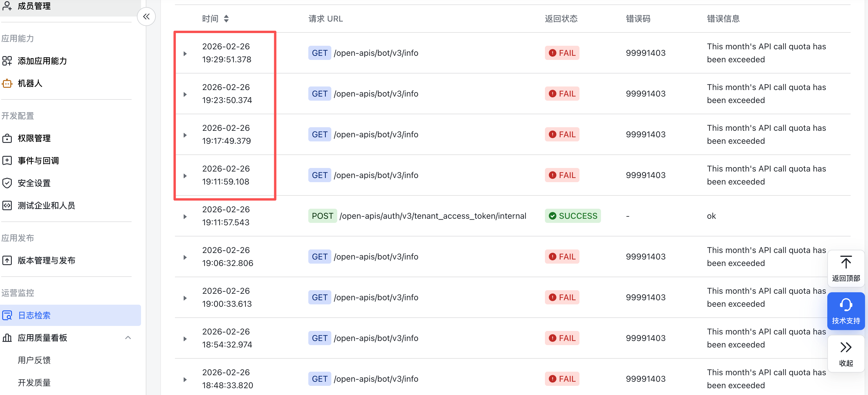This screenshot has height=395, width=868.
Task: Click the 权限管理 icon in the sidebar
Action: point(7,138)
